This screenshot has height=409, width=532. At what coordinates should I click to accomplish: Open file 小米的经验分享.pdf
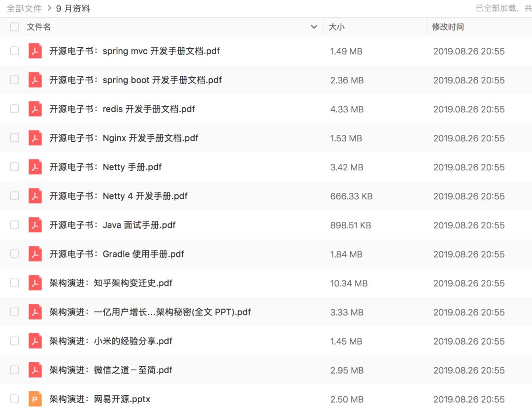click(x=111, y=341)
